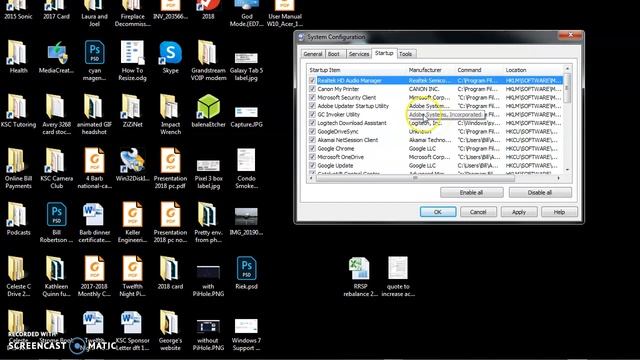Viewport: 640px width, 360px height.
Task: Click the startup list scroll right arrow
Action: pyautogui.click(x=558, y=178)
